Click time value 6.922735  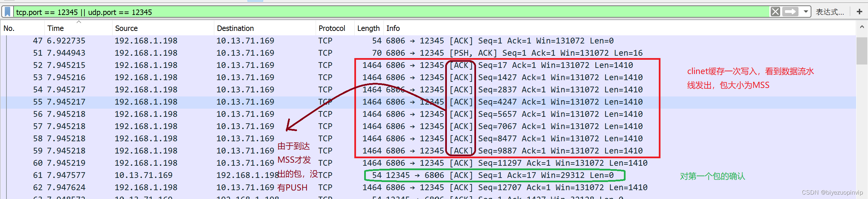pyautogui.click(x=66, y=41)
